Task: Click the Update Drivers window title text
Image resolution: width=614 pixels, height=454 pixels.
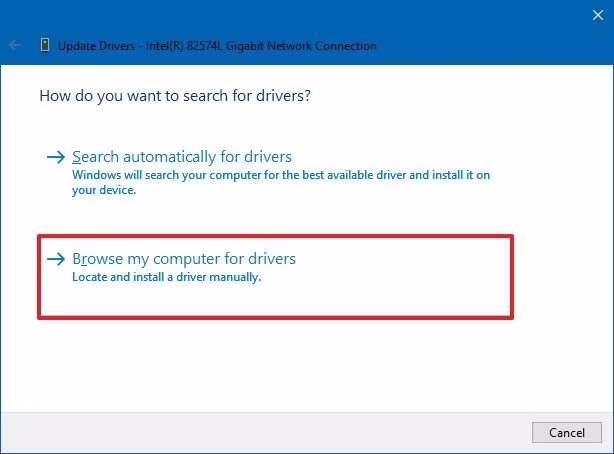Action: pyautogui.click(x=217, y=46)
